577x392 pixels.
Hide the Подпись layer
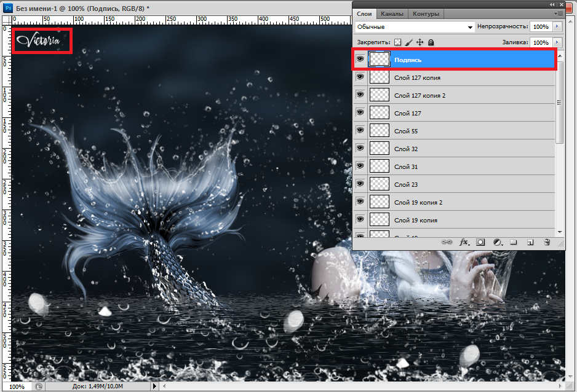[x=360, y=59]
